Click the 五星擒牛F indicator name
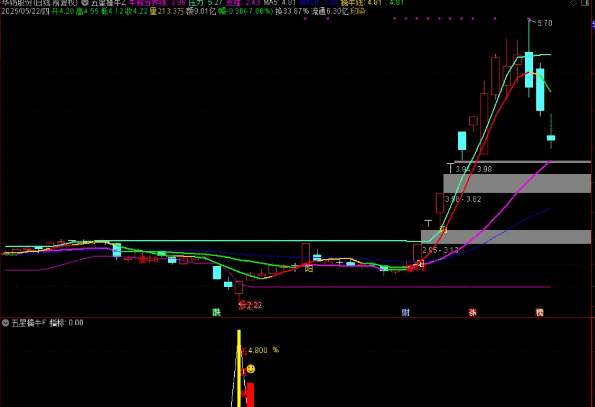Screen dimensions: 595x407 [x=28, y=323]
